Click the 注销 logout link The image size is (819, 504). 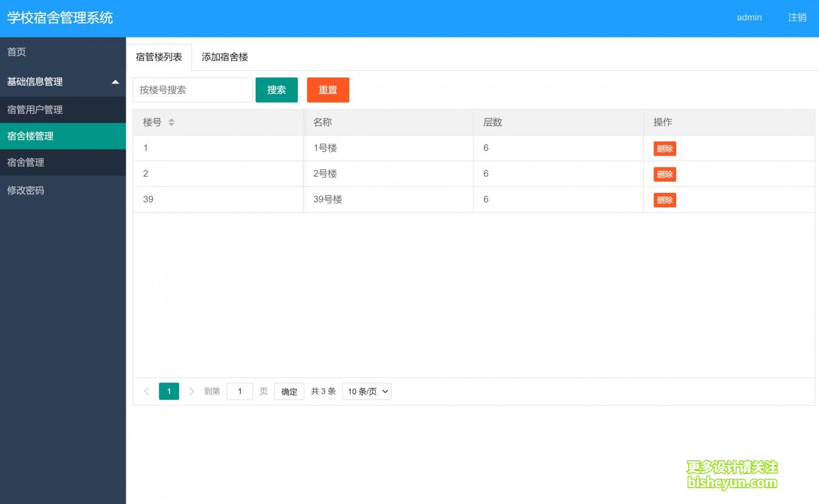pyautogui.click(x=797, y=18)
